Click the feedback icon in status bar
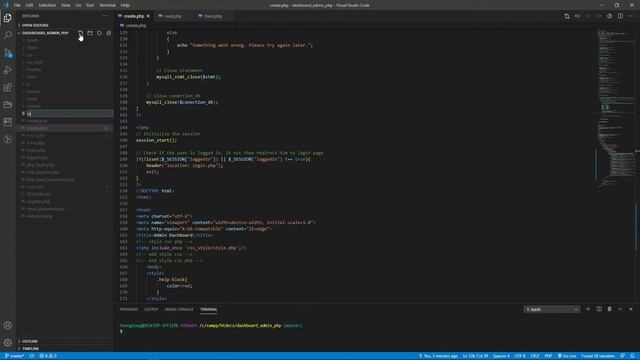The width and height of the screenshot is (640, 360). (622, 356)
